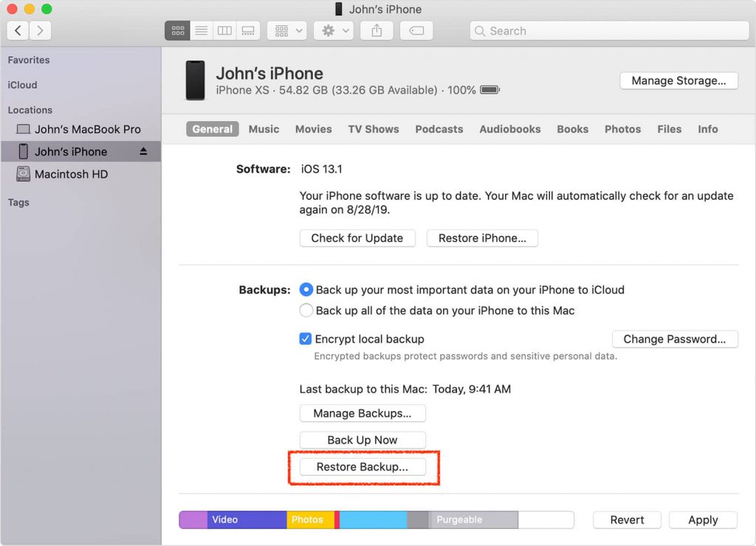Click the Locations sidebar heading
This screenshot has width=756, height=546.
[x=30, y=110]
